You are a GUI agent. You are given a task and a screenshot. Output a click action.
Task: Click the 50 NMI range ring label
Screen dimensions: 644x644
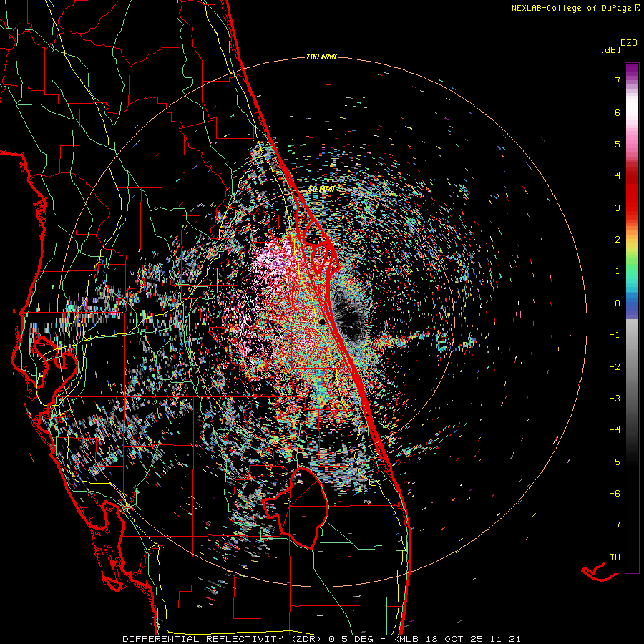pyautogui.click(x=321, y=189)
